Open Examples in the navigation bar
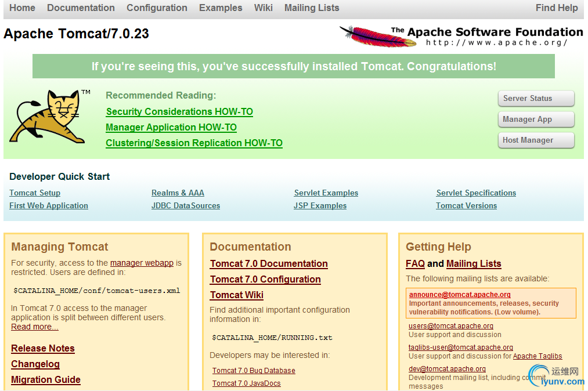588x391 pixels. [221, 8]
